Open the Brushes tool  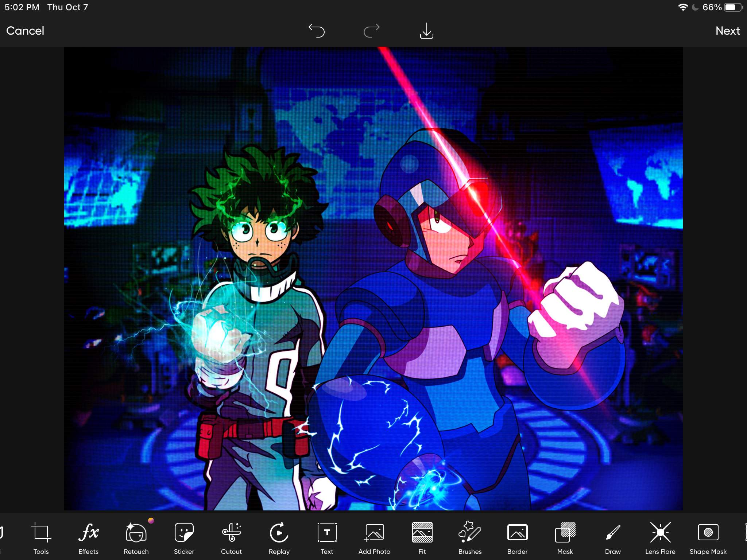(470, 538)
